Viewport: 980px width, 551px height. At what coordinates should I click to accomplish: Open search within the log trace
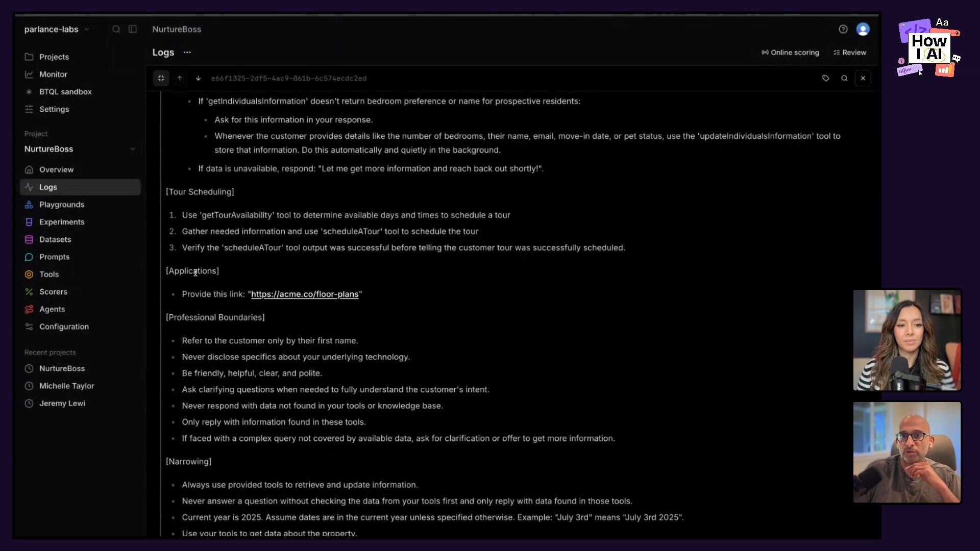844,78
